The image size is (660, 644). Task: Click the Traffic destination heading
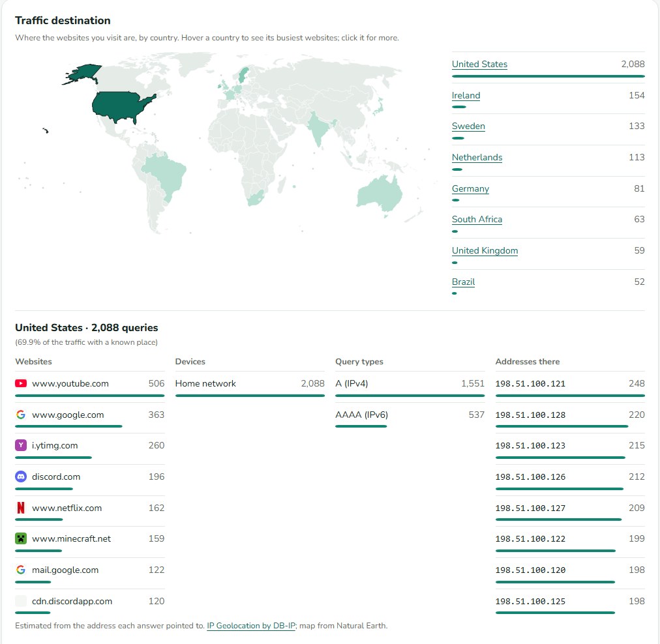pos(63,20)
